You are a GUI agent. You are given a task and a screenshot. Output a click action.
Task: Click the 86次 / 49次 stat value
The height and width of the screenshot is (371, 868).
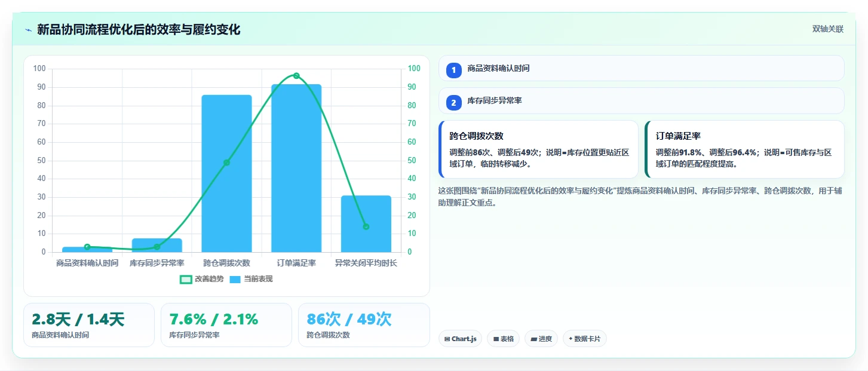[x=349, y=319]
